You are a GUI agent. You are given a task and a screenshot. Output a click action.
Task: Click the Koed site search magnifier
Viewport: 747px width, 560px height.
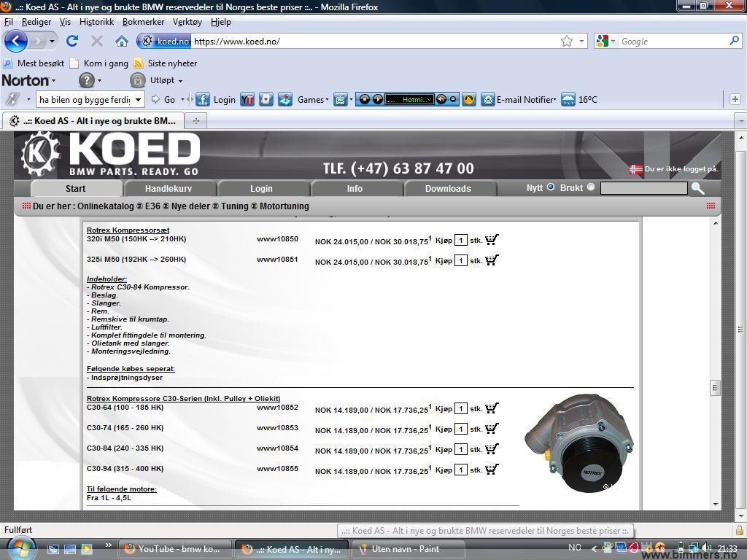point(698,189)
